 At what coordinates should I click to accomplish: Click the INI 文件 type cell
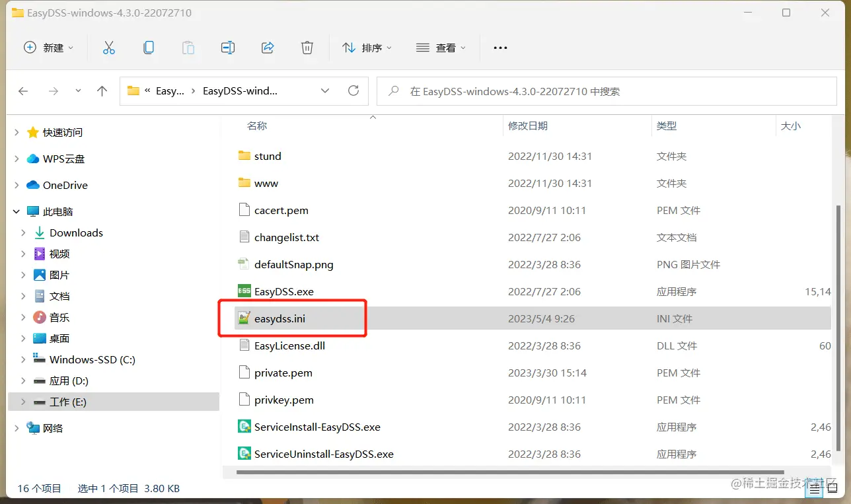point(675,318)
